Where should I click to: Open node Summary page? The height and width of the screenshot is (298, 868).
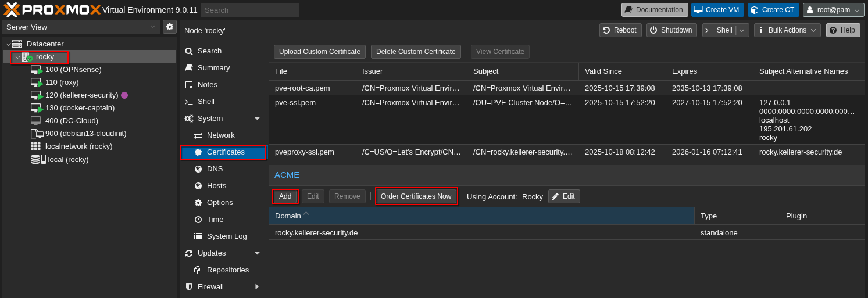pos(213,68)
